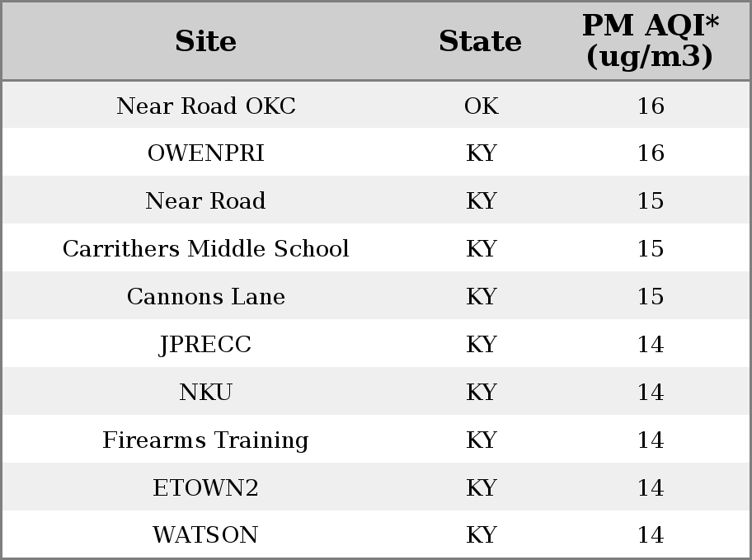Click the PM AQI* (ug/m3) header
This screenshot has width=752, height=560.
(651, 40)
